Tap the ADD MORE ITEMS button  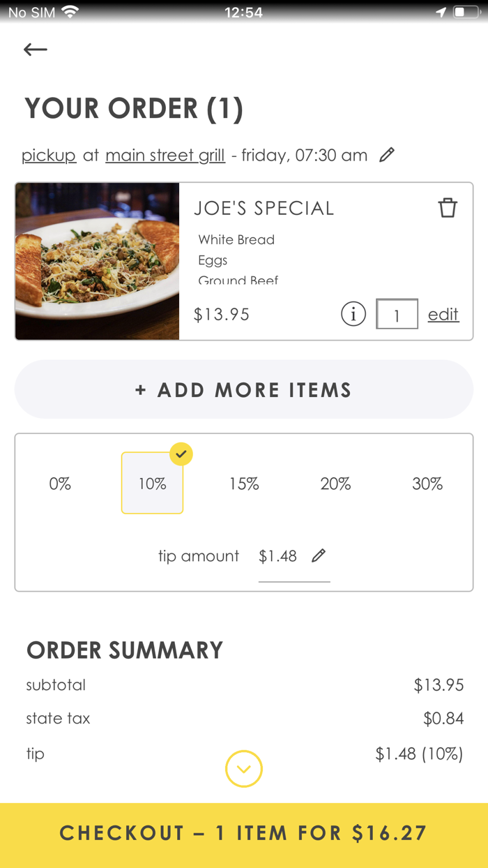tap(244, 389)
